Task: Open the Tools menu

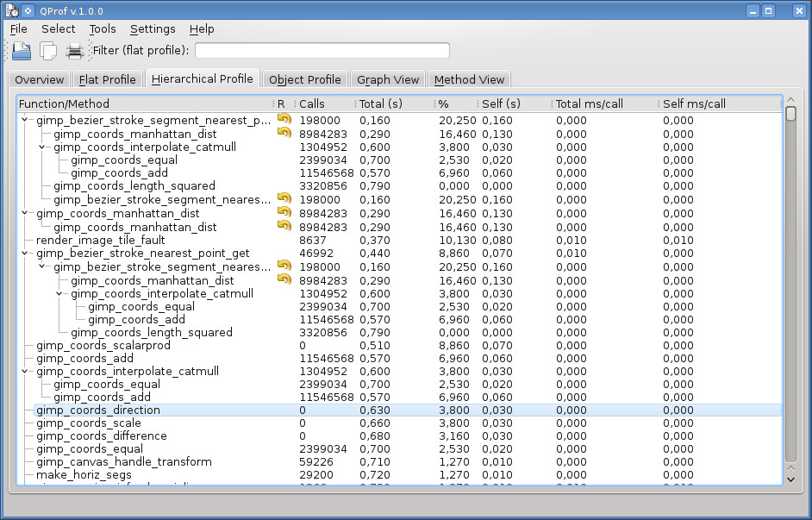Action: 102,29
